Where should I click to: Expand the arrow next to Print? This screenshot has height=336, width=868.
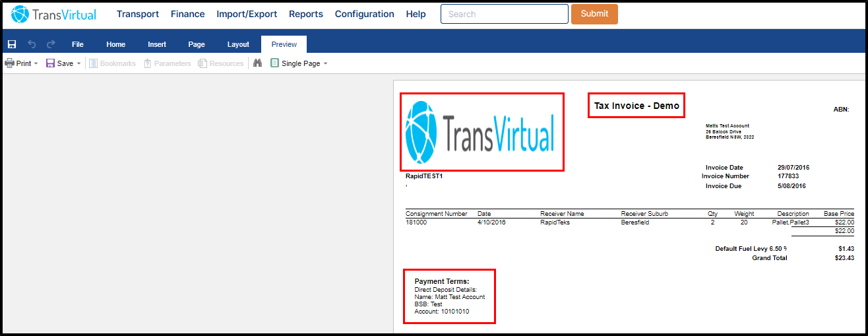coord(36,64)
